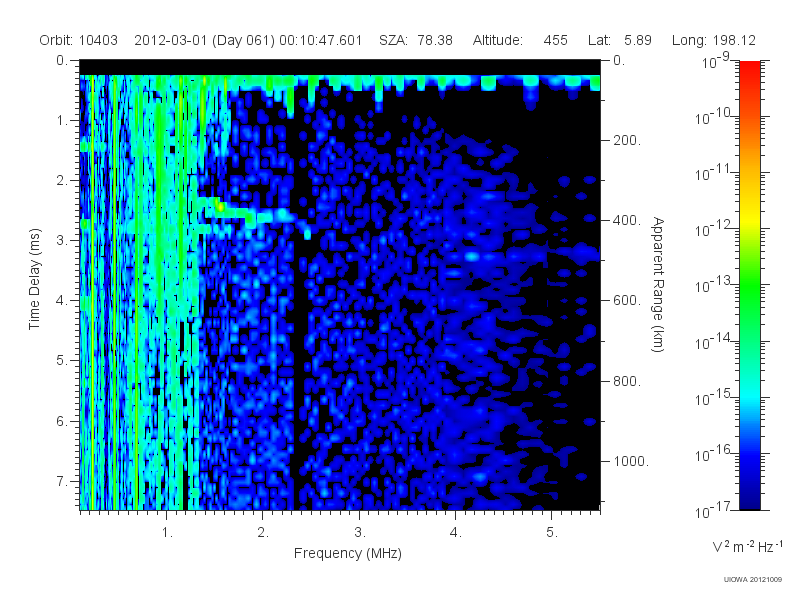Click the 5. frequency axis tick label
This screenshot has width=800, height=600.
552,532
